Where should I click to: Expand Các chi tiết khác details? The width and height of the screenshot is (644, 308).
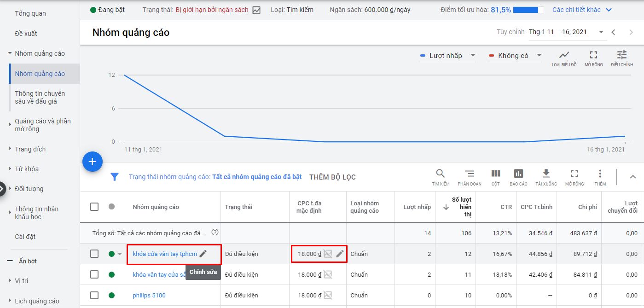point(582,10)
